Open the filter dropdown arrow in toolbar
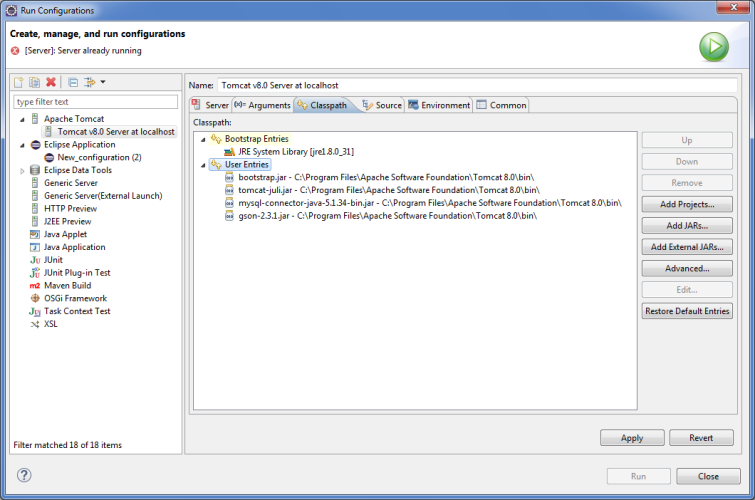Image resolution: width=755 pixels, height=500 pixels. click(103, 82)
